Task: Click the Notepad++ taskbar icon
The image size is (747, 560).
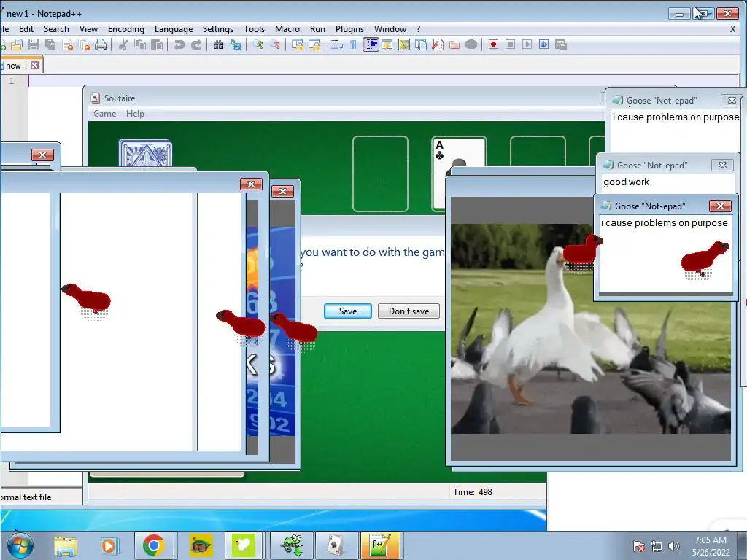Action: pyautogui.click(x=379, y=545)
